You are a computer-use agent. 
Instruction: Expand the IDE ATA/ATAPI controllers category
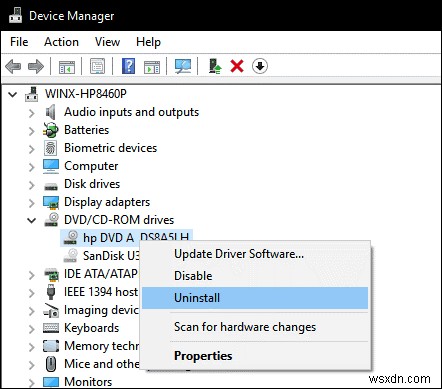[32, 275]
